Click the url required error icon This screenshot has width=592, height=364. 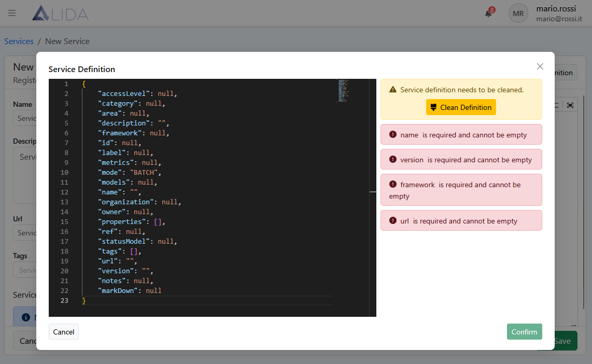[392, 220]
